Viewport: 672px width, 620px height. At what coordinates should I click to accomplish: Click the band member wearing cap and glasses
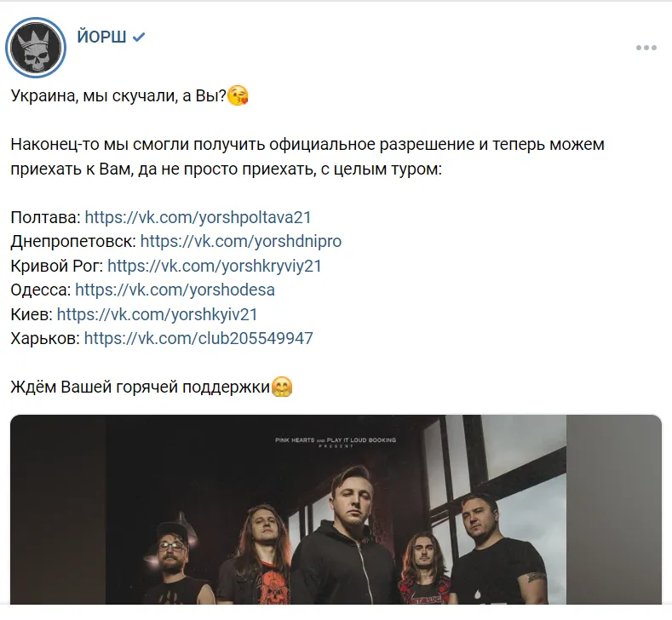[177, 558]
